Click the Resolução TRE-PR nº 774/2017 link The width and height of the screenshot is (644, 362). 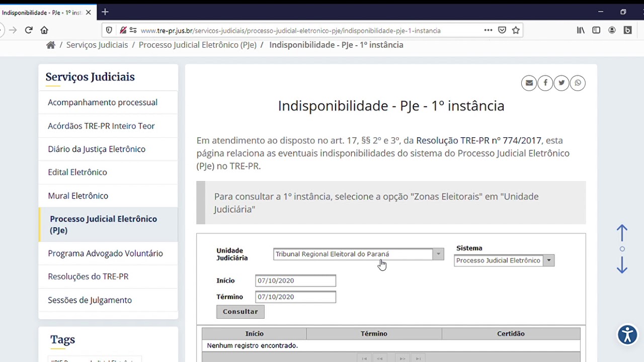478,140
